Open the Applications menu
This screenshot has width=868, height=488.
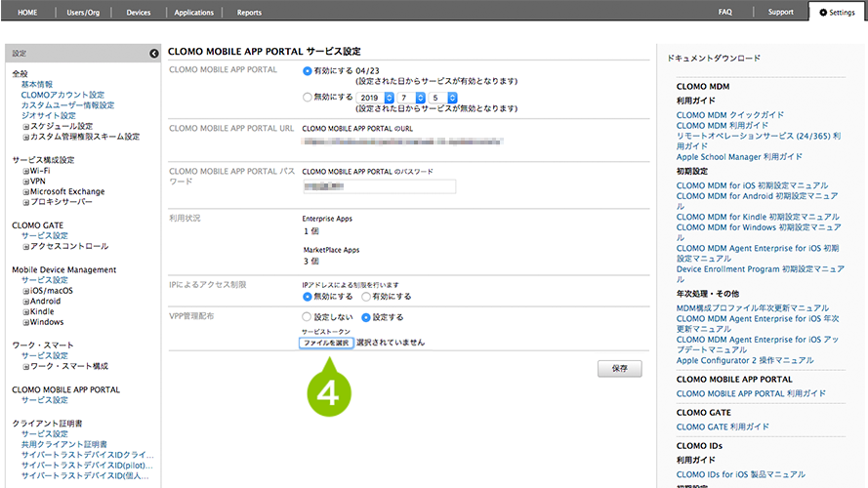193,12
